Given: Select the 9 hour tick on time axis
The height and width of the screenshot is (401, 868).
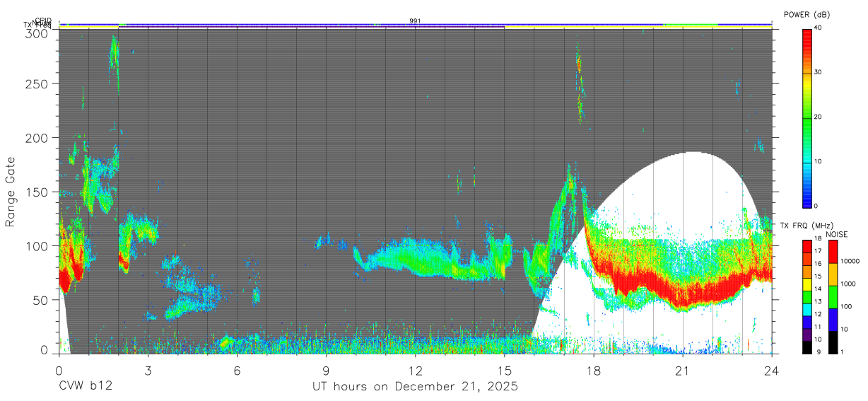Looking at the screenshot, I should pos(326,371).
